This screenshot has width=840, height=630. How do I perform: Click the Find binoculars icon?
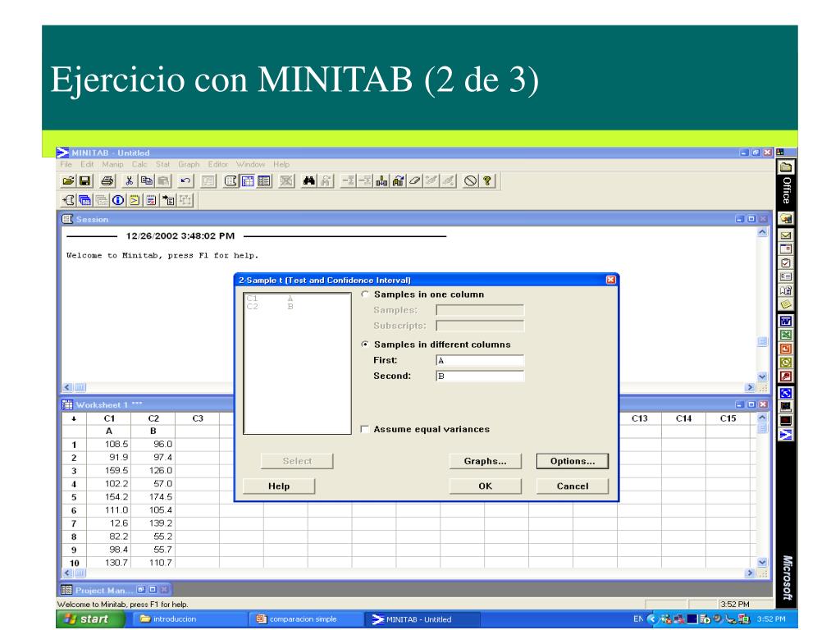[x=309, y=181]
